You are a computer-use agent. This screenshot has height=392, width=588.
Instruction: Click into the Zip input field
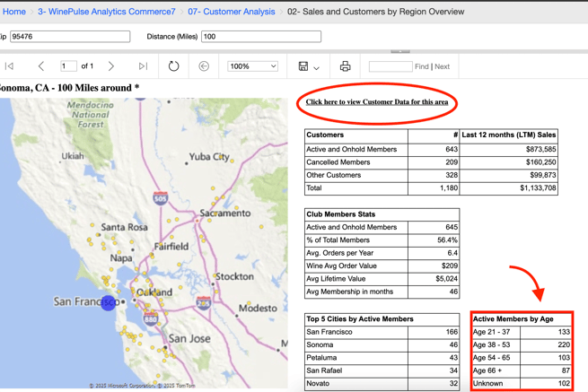pos(69,37)
